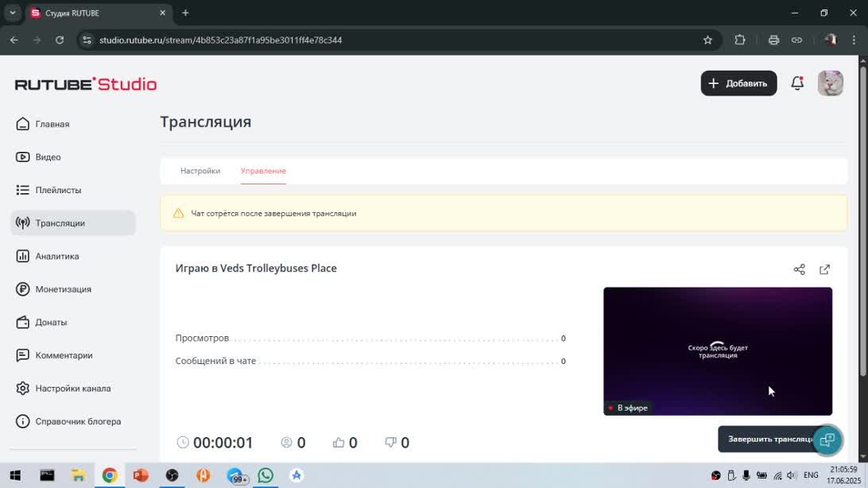The image size is (868, 488).
Task: Close the Студия RUTUBE tab
Action: (x=162, y=13)
